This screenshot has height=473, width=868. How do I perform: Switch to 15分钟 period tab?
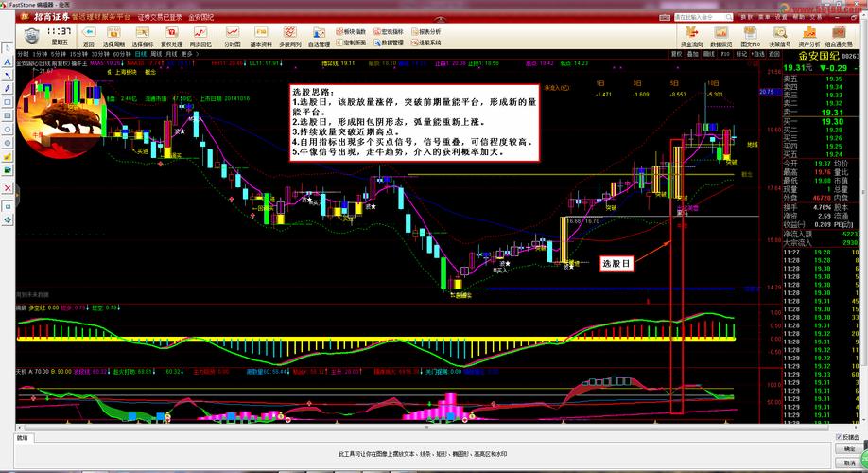pos(78,54)
